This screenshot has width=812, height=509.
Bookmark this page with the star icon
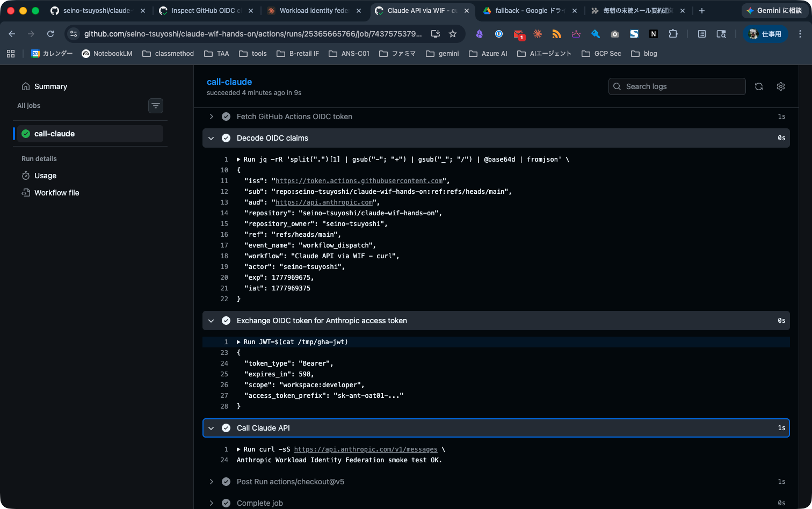click(x=453, y=34)
